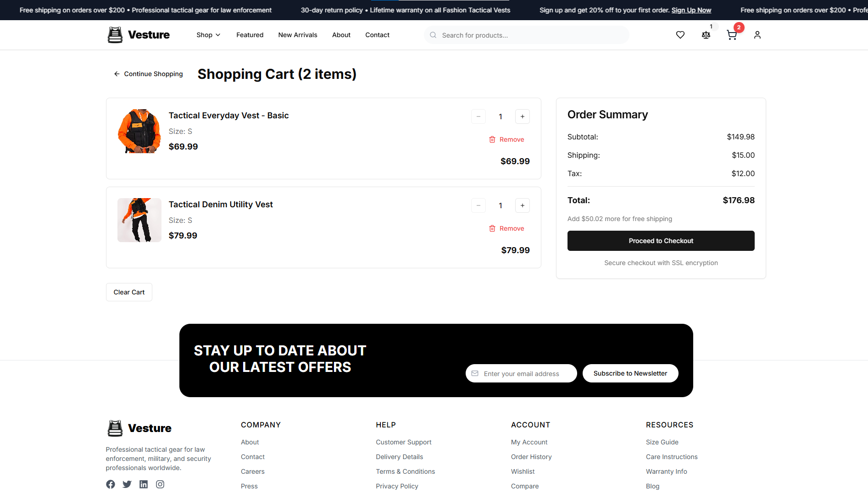
Task: Increase quantity of Tactical Everyday Vest
Action: coord(523,116)
